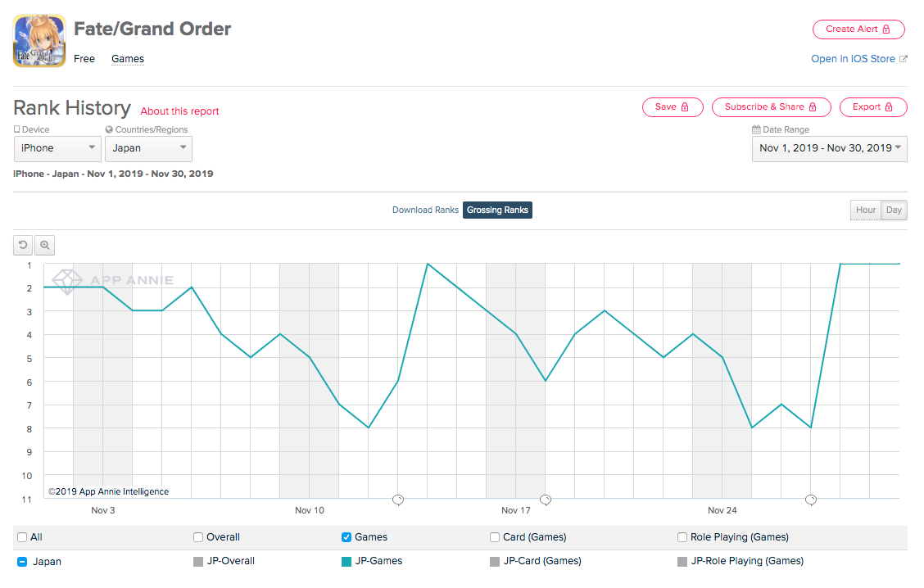Click the Rank History heading
The image size is (924, 588).
(72, 108)
